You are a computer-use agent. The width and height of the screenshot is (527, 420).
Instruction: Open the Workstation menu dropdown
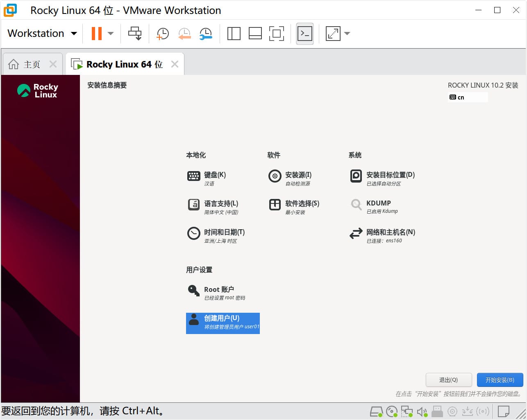click(x=42, y=34)
